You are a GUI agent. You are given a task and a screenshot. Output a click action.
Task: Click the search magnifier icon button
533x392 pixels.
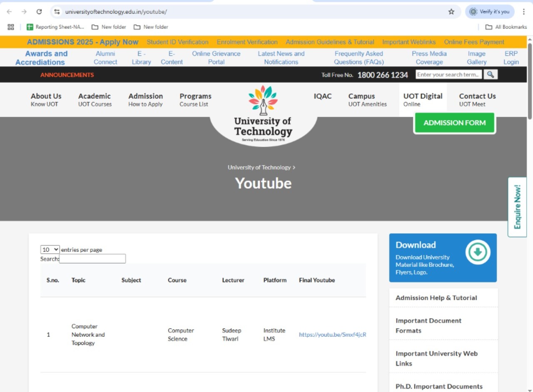[x=491, y=74]
